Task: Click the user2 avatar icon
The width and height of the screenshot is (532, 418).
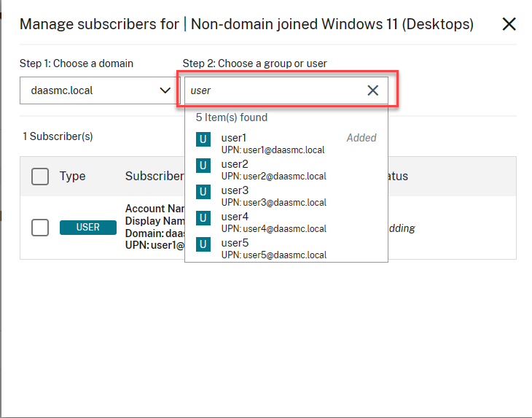Action: 203,165
